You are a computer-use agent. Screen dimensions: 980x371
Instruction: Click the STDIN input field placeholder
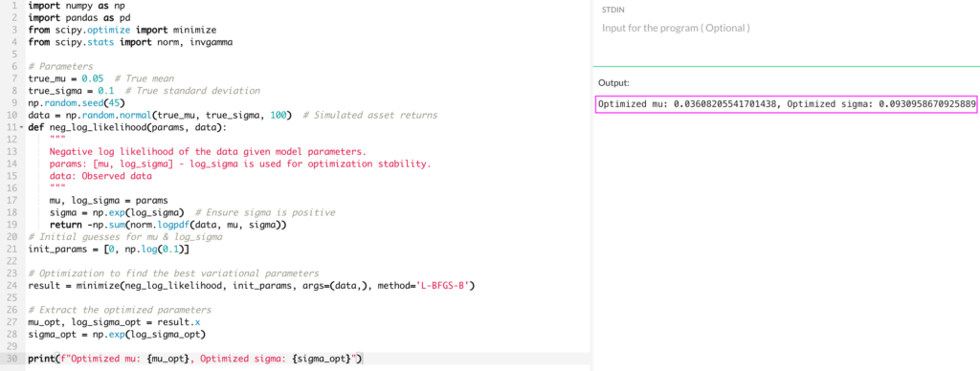click(676, 28)
